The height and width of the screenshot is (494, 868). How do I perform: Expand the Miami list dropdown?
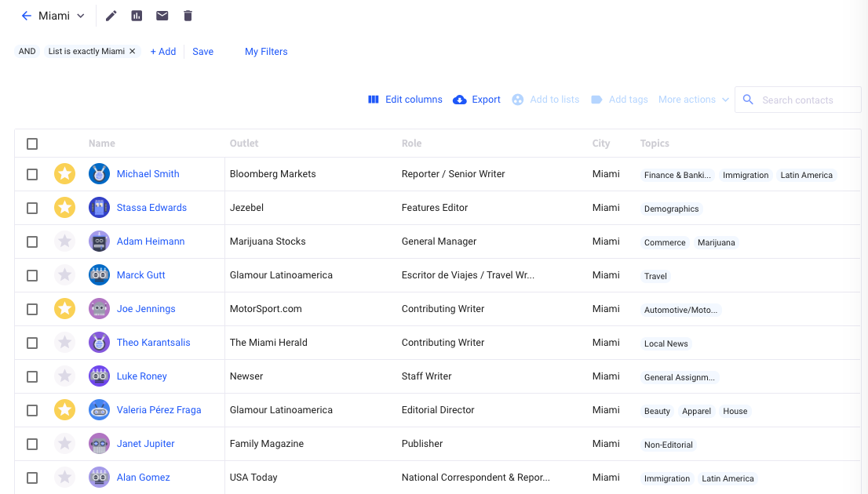pos(80,16)
